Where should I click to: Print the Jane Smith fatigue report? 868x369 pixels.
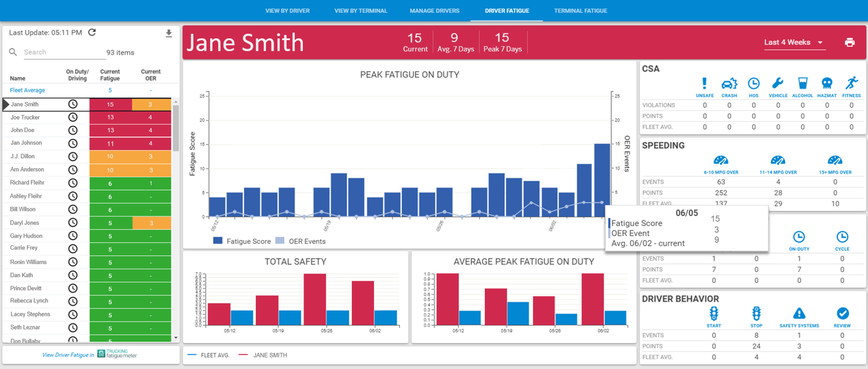(x=850, y=42)
